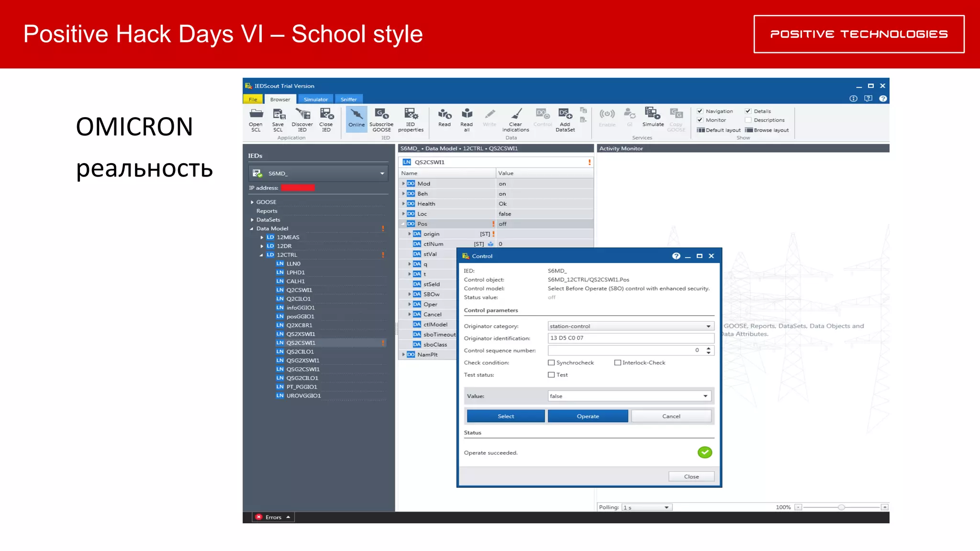Viewport: 980px width, 551px height.
Task: Click the Cancel button in Control dialog
Action: coord(671,416)
